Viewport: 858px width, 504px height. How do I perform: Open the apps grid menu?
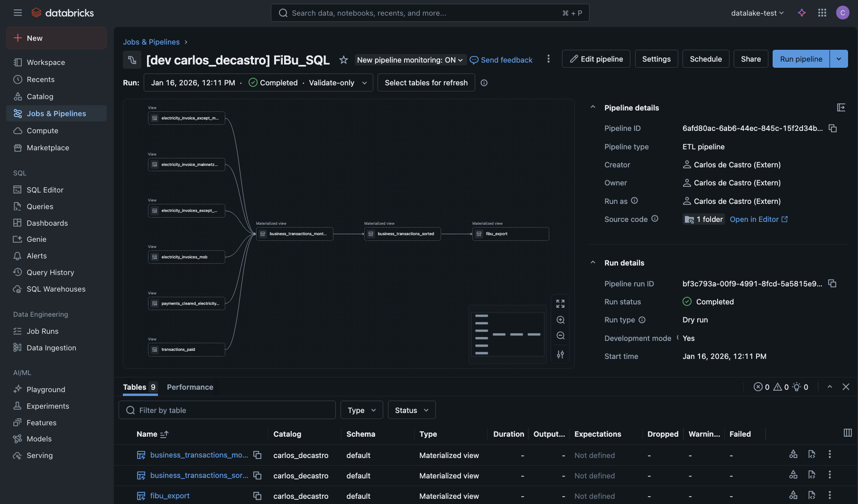click(x=822, y=13)
